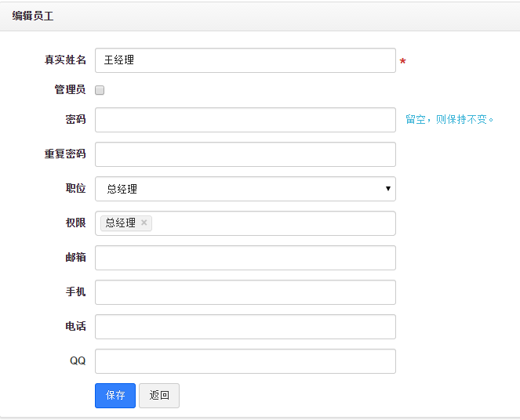
Task: Click the 留空，则保持不变 hint text
Action: click(x=449, y=120)
